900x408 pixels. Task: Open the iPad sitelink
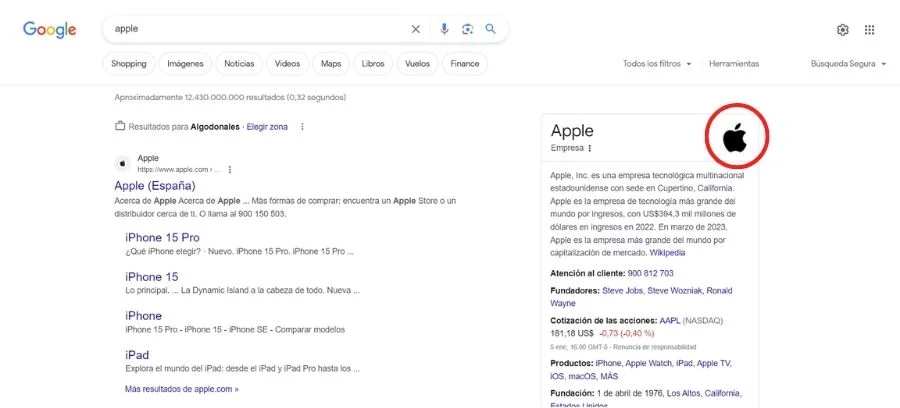[137, 355]
